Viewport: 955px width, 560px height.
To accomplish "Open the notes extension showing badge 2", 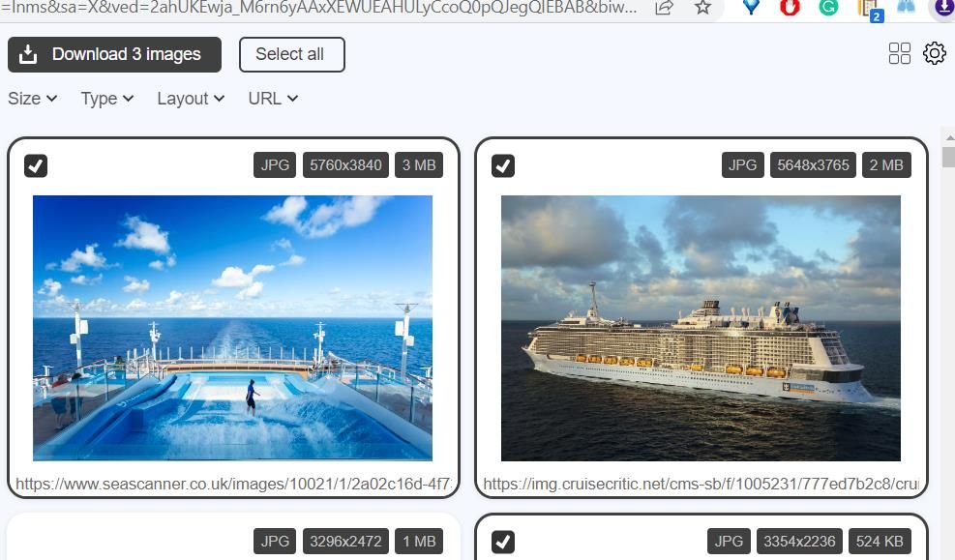I will (867, 10).
